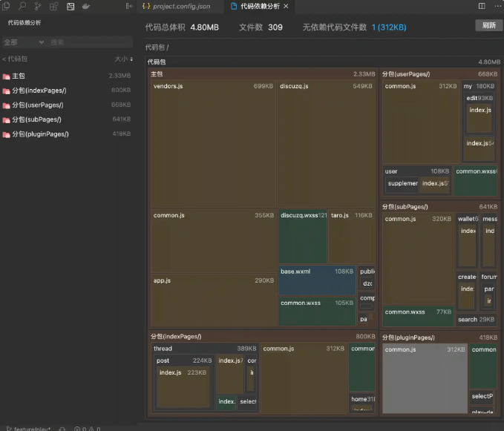
Task: Close the 代码依赖分析 tab
Action: tap(286, 6)
